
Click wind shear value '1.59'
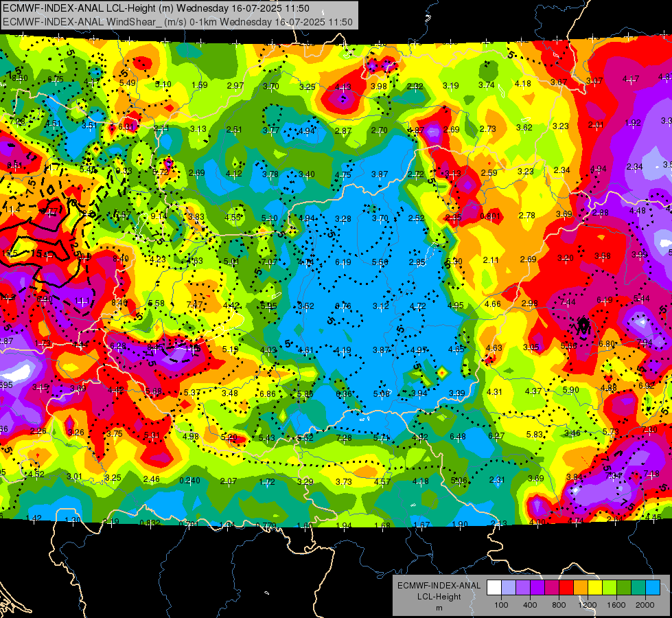click(x=200, y=85)
